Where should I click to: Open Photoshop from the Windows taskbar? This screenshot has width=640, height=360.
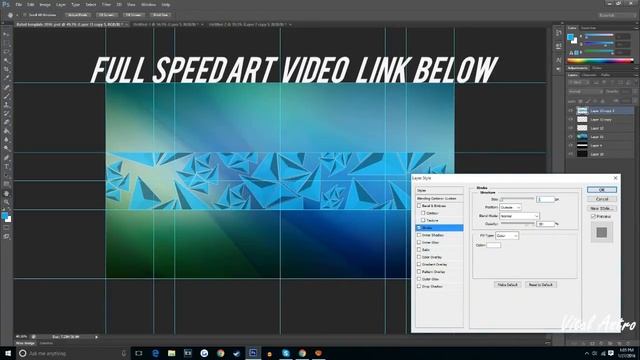[253, 353]
